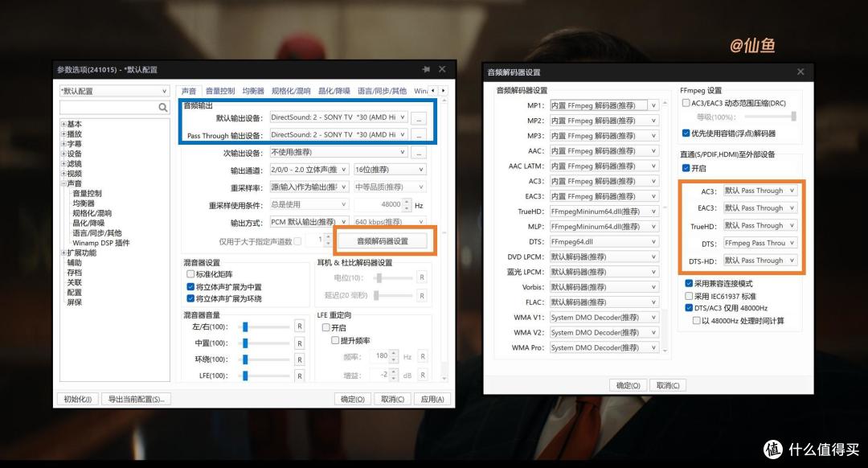Tick the 提升频率 checkbox
The image size is (868, 468).
[x=335, y=340]
